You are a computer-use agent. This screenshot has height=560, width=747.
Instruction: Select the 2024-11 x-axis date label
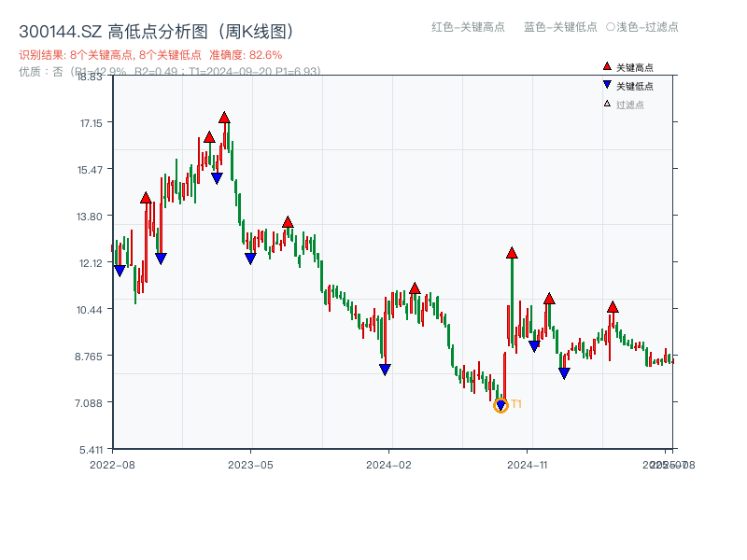point(527,464)
